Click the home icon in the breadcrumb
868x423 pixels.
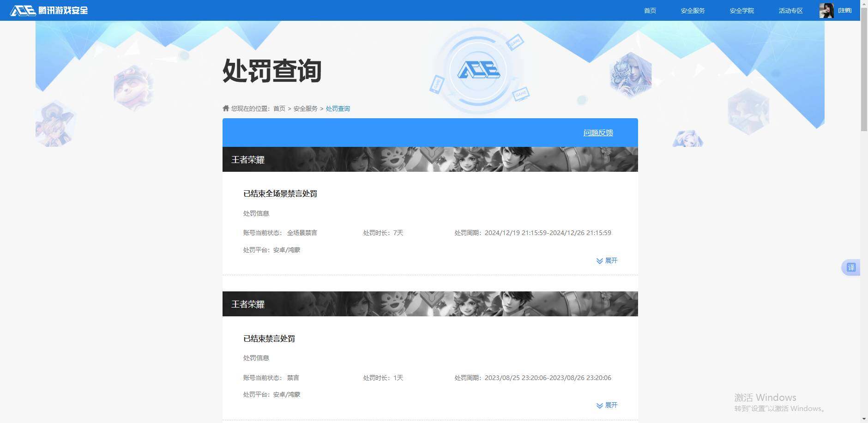[x=225, y=108]
